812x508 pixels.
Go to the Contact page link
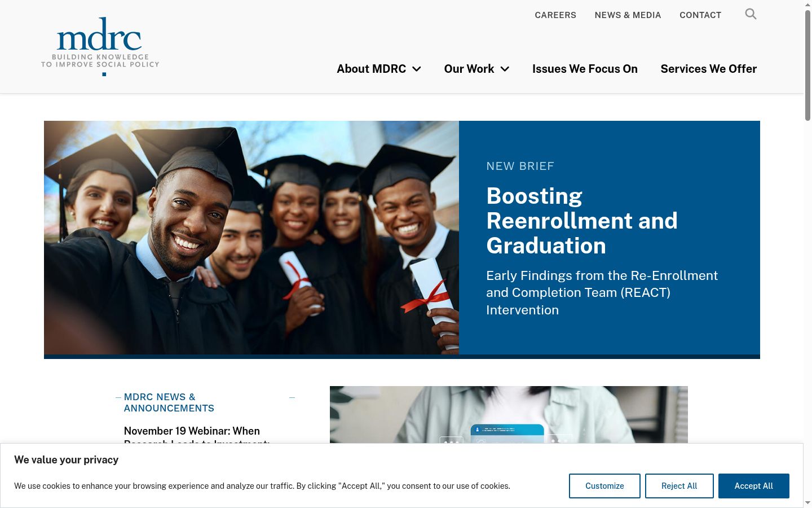(700, 15)
